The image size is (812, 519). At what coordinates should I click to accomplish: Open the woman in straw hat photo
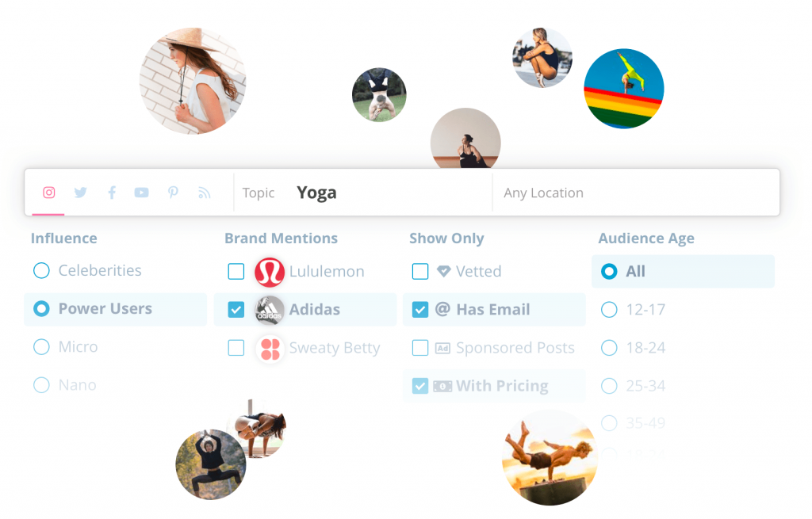(193, 81)
